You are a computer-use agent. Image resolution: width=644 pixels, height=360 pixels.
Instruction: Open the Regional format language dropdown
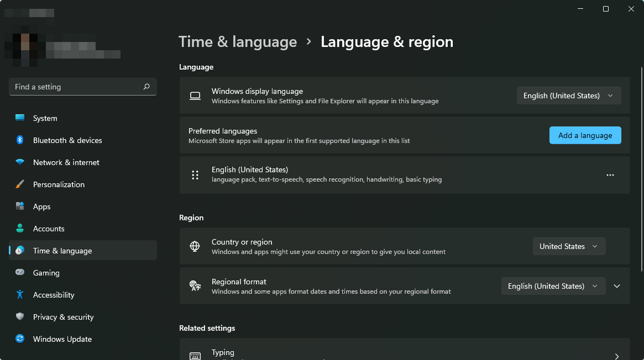coord(553,286)
